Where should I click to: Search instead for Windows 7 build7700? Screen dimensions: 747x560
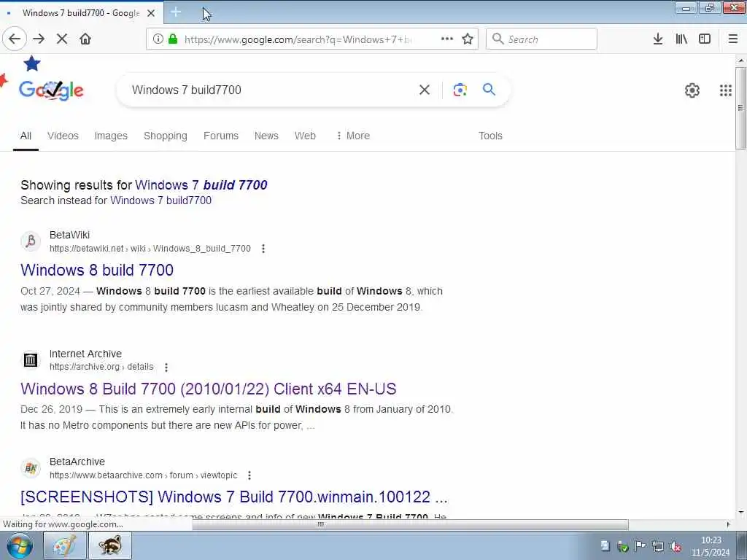click(x=160, y=201)
